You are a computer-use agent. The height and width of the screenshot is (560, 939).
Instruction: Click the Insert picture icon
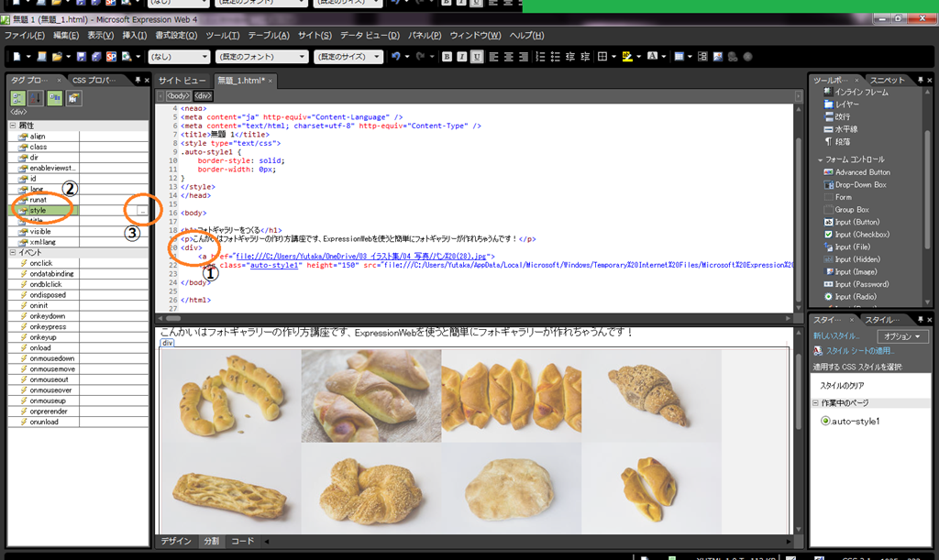pyautogui.click(x=717, y=57)
